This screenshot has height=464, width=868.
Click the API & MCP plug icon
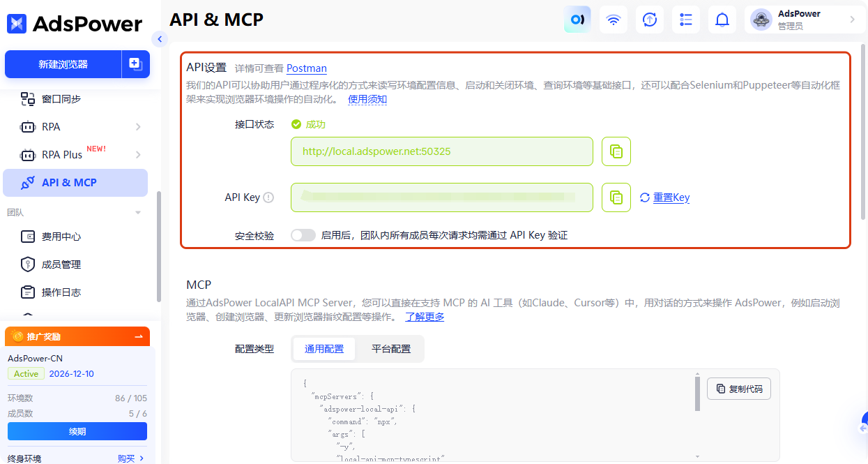pos(28,183)
